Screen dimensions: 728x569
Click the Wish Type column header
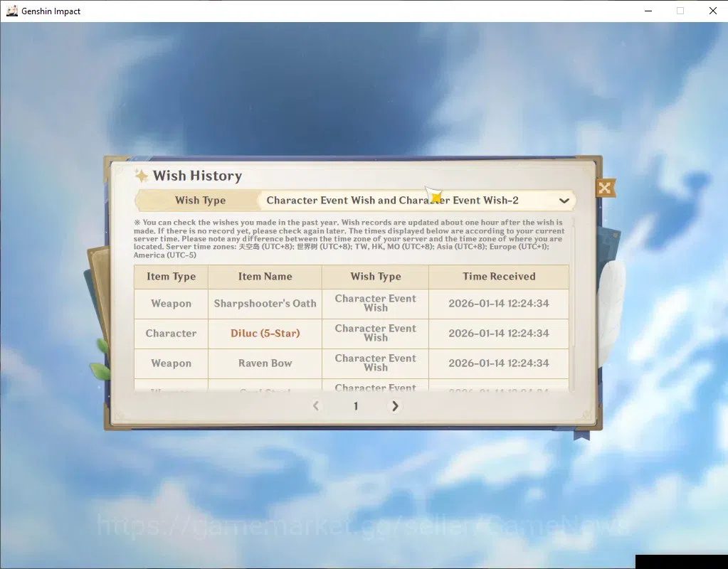pos(376,277)
